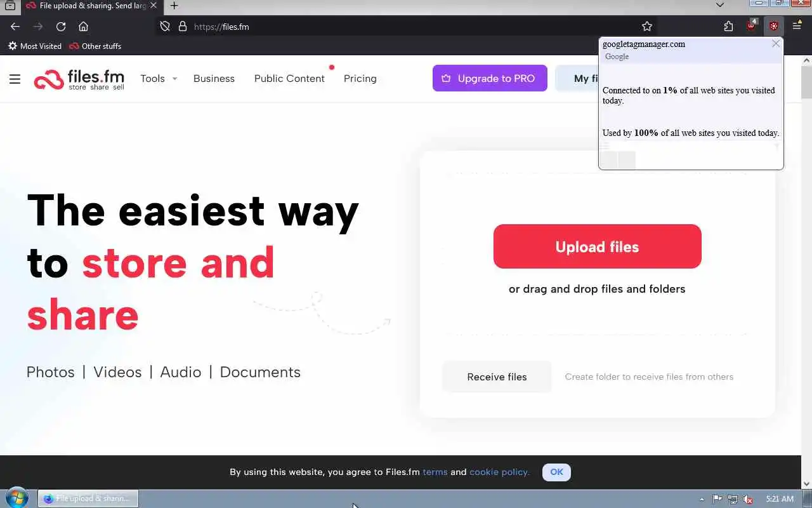Click the red shield tracker extension icon
Viewport: 812px width, 508px height.
(774, 27)
